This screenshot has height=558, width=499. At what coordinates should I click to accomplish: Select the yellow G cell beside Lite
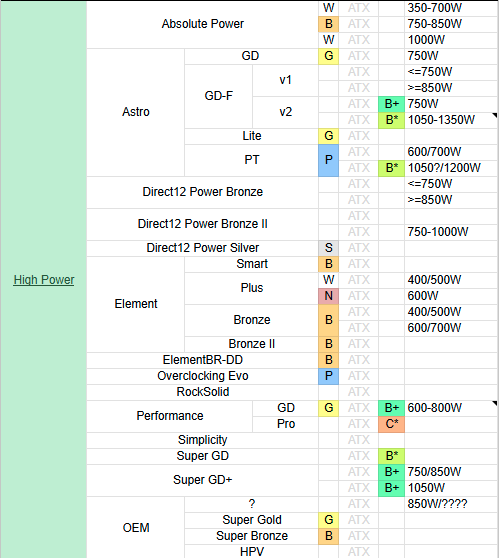coord(329,136)
